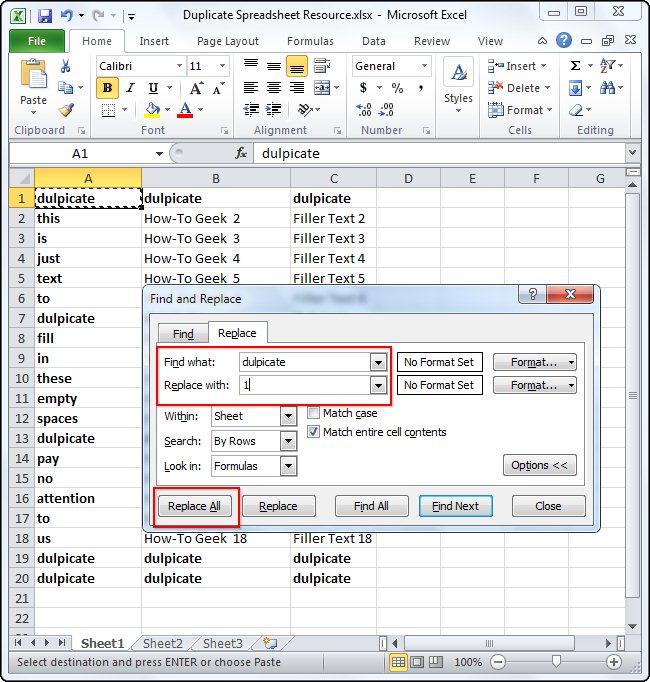Close the Find and Replace dialog via Close button
This screenshot has width=650, height=682.
(548, 506)
